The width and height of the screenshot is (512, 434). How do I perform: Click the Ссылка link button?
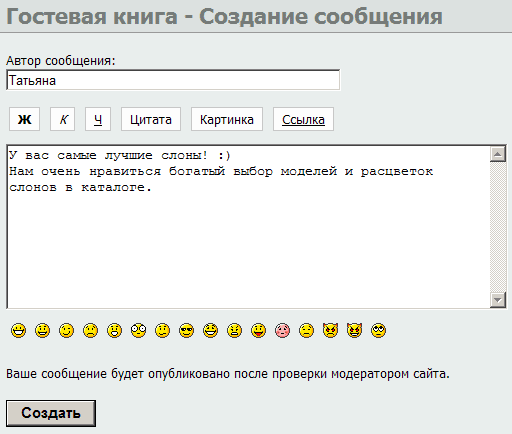[303, 119]
